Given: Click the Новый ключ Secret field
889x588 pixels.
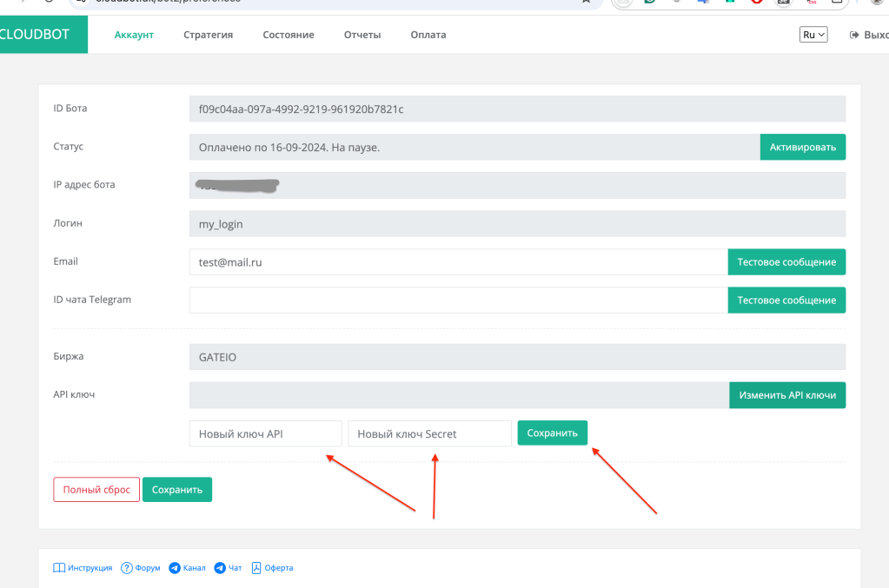Looking at the screenshot, I should (429, 433).
